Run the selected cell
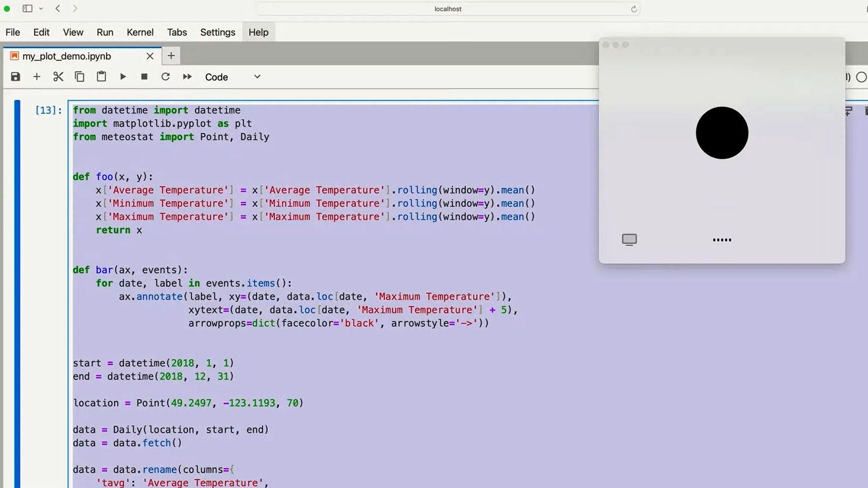The height and width of the screenshot is (488, 868). click(x=123, y=77)
